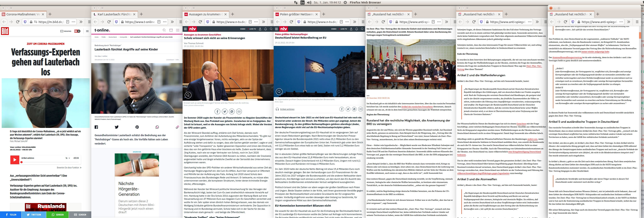The height and width of the screenshot is (218, 644).
Task: Open keyboard layout De indicator
Action: (302, 2)
